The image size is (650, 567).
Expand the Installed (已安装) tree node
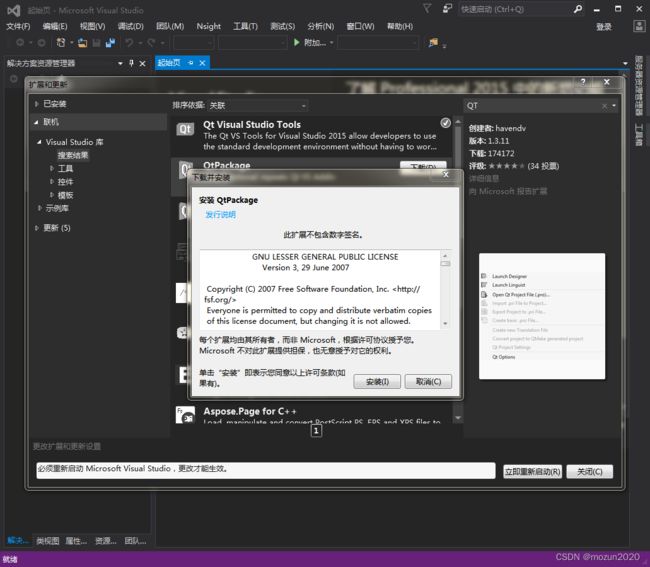point(36,104)
